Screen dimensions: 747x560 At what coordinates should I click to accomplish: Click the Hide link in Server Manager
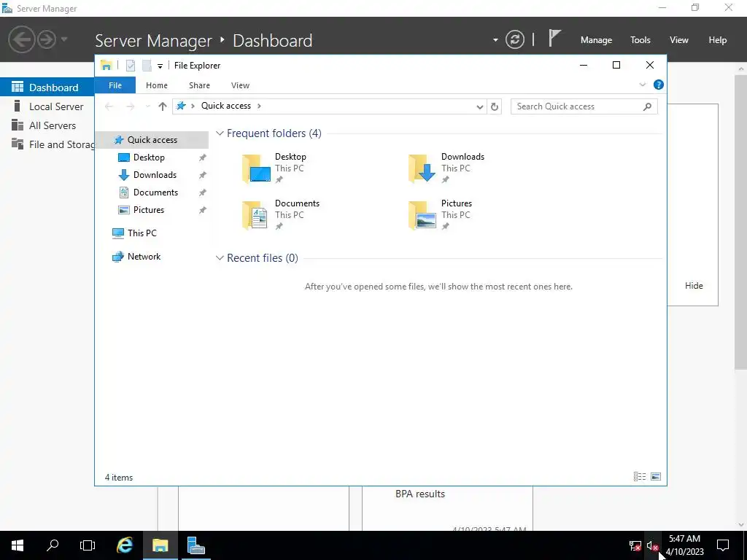pyautogui.click(x=694, y=286)
